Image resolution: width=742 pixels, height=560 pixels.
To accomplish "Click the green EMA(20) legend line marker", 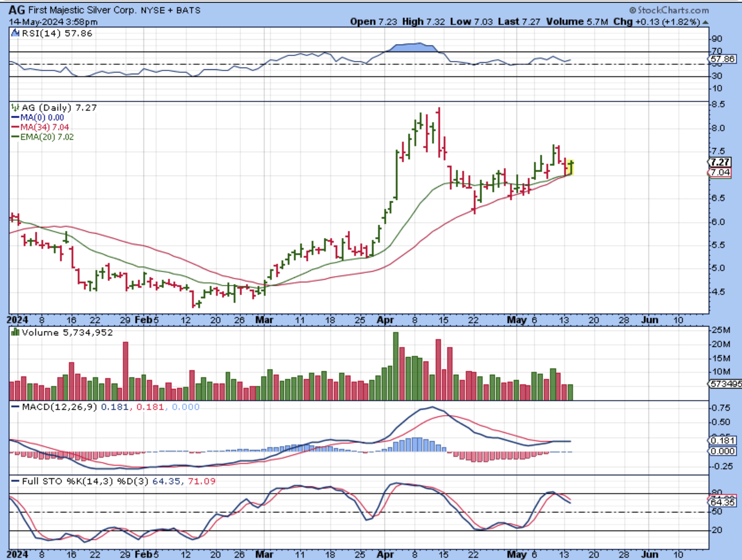I will pos(15,137).
